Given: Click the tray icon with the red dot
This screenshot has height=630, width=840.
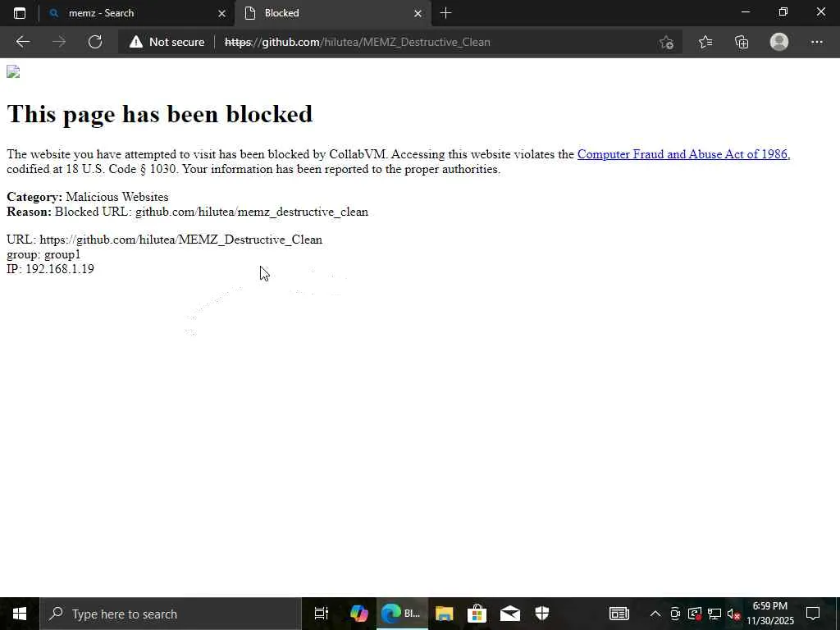Looking at the screenshot, I should 695,614.
